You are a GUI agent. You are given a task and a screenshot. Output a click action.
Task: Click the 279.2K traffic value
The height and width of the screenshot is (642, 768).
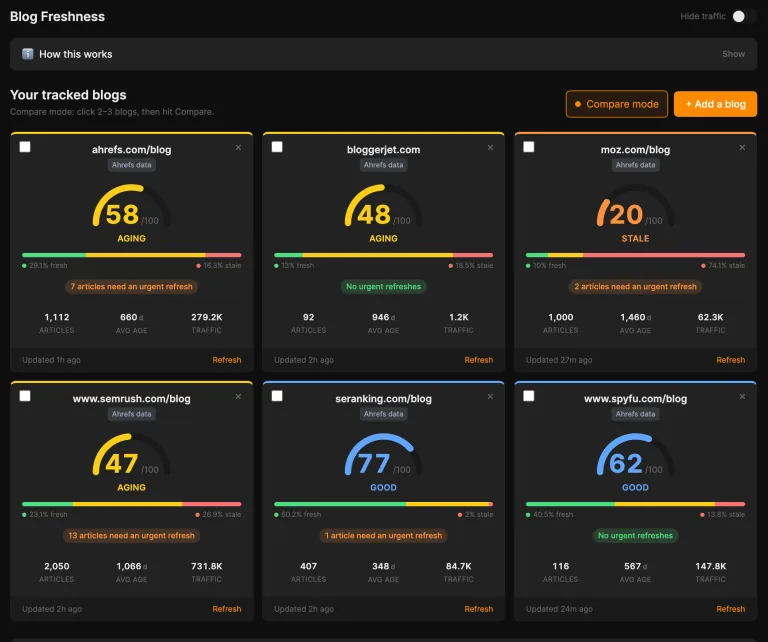coord(207,317)
